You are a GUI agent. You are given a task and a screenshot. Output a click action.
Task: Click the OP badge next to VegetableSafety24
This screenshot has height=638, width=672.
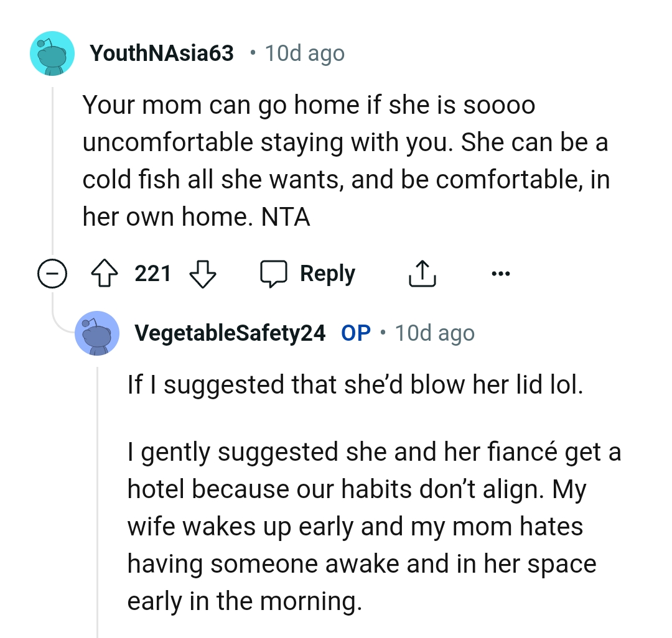click(x=356, y=333)
